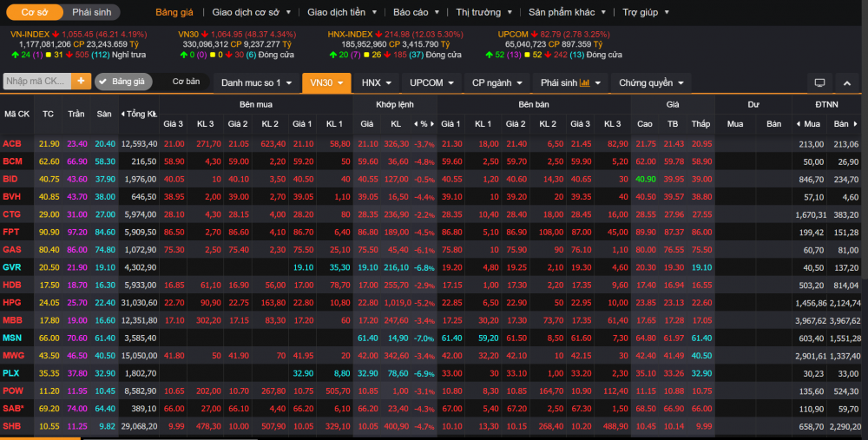Viewport: 868px width, 440px height.
Task: Click the monitor display icon in toolbar
Action: click(x=819, y=83)
